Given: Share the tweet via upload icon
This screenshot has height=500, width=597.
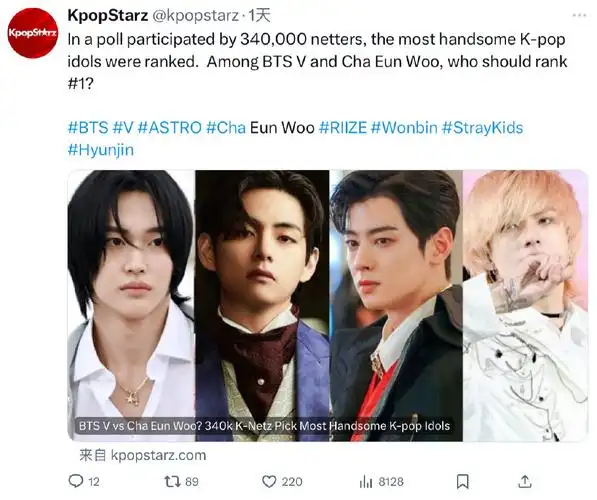Looking at the screenshot, I should (x=525, y=482).
